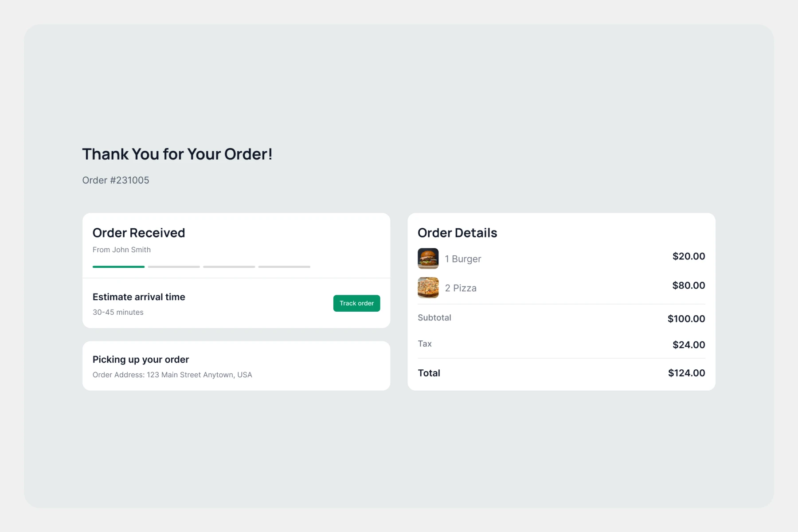The height and width of the screenshot is (532, 798).
Task: Click the Track order button
Action: pyautogui.click(x=356, y=303)
